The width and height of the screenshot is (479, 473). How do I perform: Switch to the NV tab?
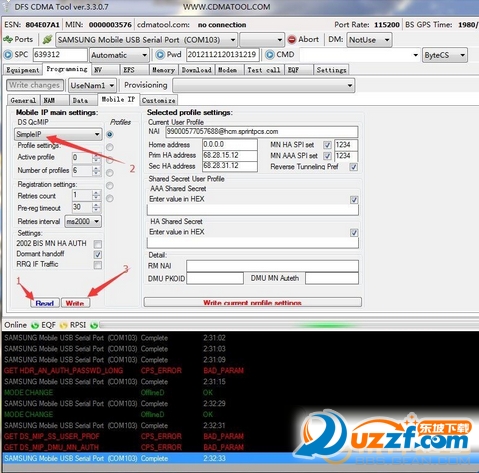[105, 70]
